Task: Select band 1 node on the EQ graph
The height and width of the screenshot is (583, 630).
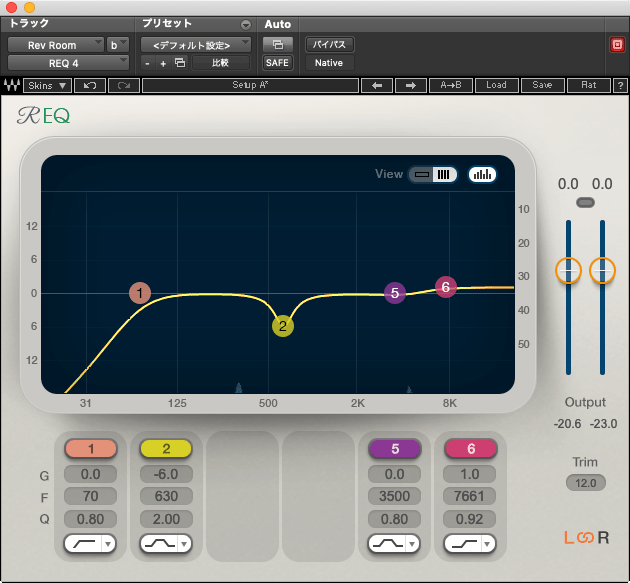Action: coord(140,293)
